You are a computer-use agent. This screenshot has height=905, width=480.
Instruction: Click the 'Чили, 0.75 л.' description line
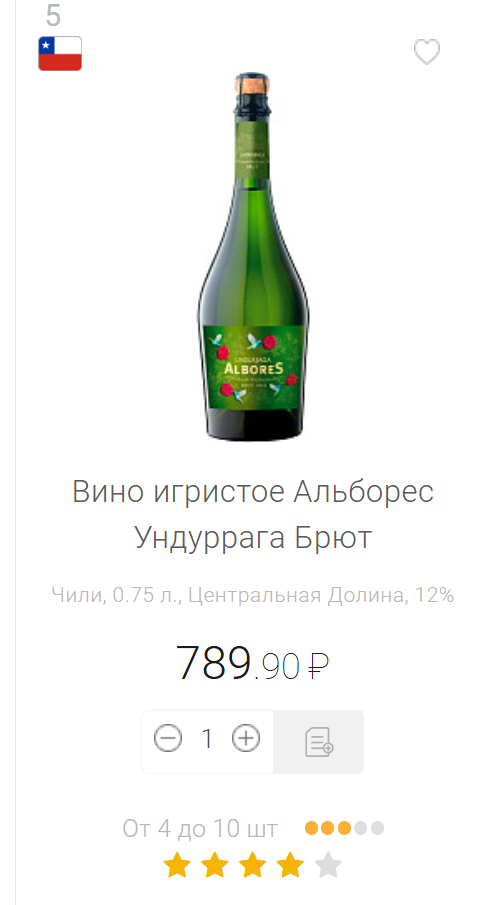(x=253, y=595)
